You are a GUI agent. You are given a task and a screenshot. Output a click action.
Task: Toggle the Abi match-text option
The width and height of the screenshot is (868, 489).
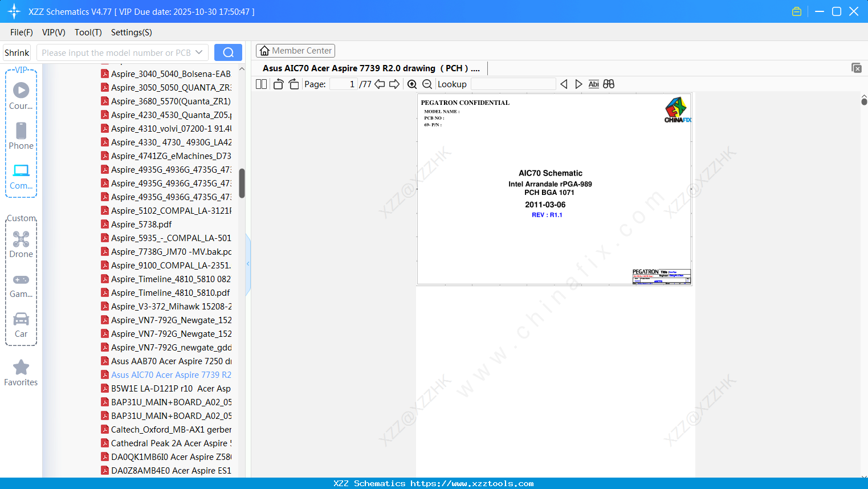[593, 84]
